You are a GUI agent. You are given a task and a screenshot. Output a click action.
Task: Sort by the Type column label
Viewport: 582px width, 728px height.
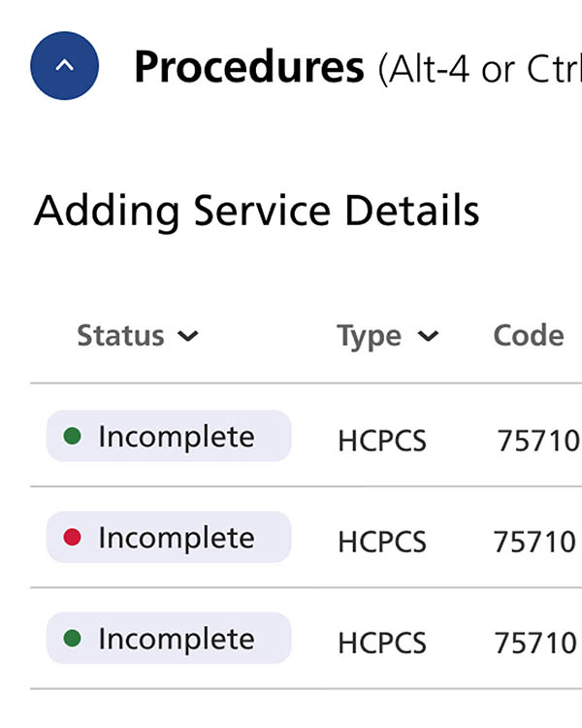point(369,336)
